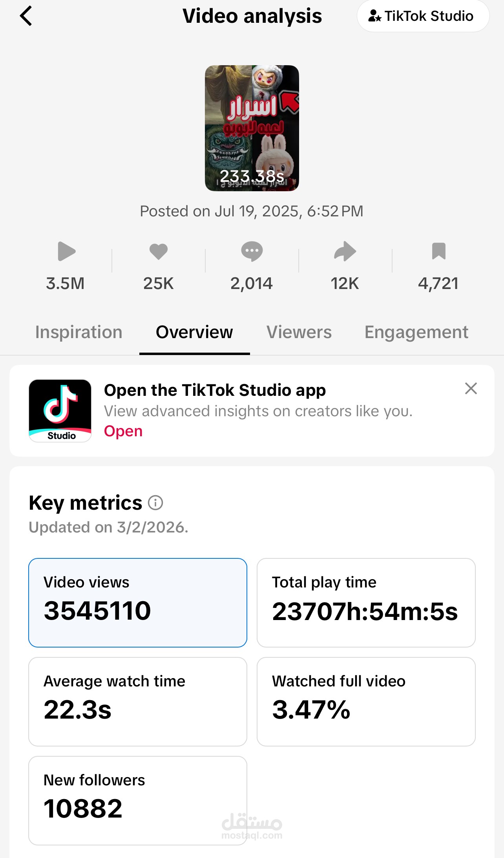Viewport: 504px width, 858px height.
Task: Open the Viewers tab
Action: point(299,332)
